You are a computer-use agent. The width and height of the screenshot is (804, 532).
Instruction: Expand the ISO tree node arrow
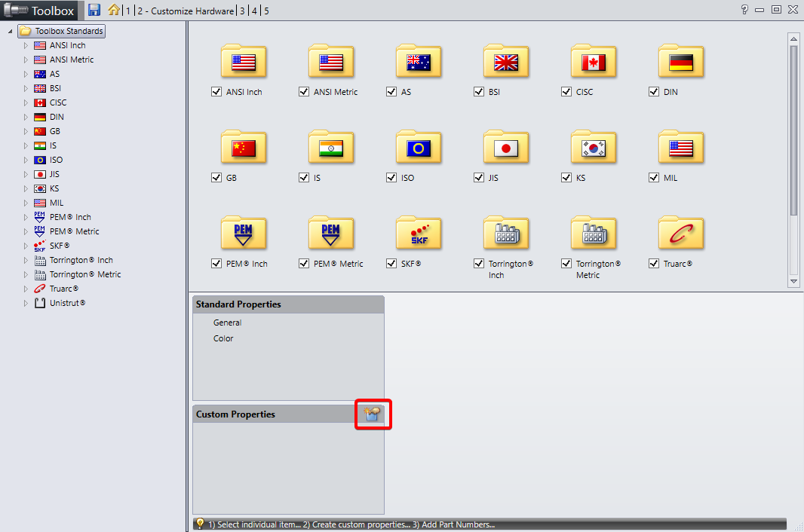(x=26, y=161)
